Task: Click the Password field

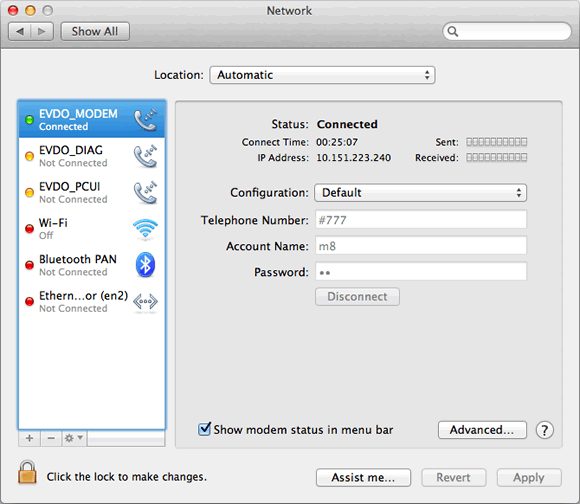Action: (x=421, y=272)
